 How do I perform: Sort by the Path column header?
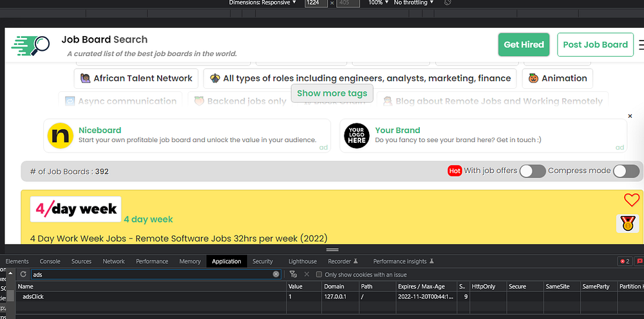[377, 287]
